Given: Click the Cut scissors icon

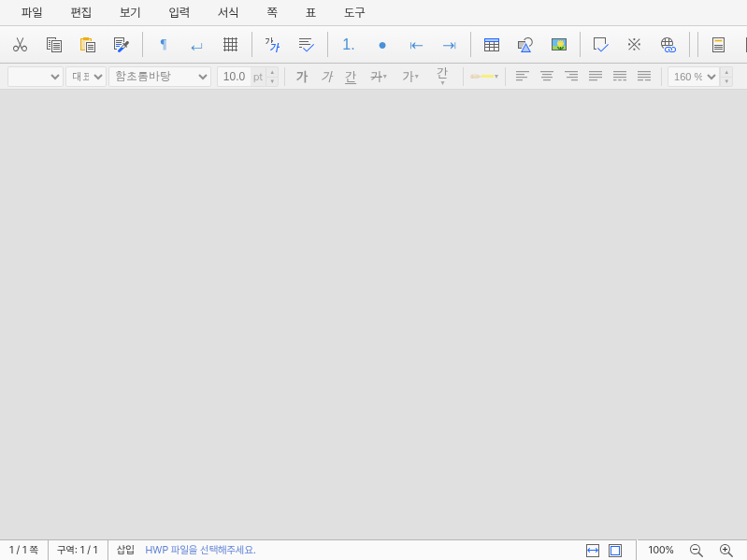Looking at the screenshot, I should pyautogui.click(x=20, y=45).
